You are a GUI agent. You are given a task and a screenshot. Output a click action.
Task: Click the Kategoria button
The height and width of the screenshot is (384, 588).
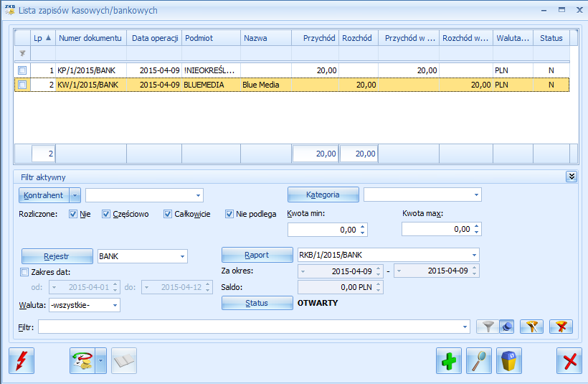[323, 195]
